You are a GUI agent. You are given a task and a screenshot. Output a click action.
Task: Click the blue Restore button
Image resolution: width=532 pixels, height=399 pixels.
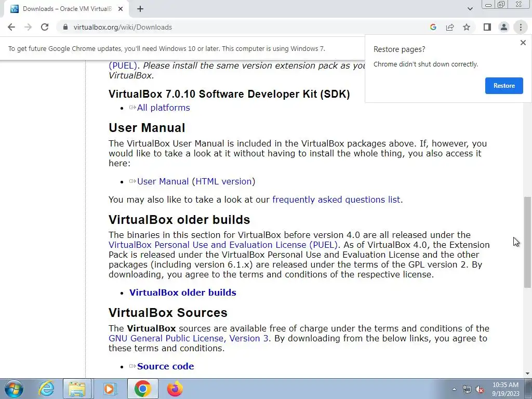pyautogui.click(x=504, y=86)
